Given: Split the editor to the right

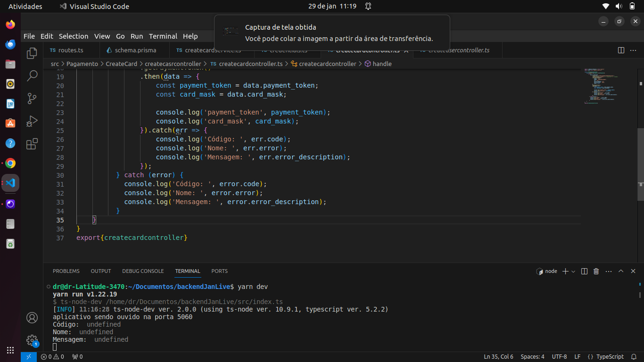Looking at the screenshot, I should point(621,50).
